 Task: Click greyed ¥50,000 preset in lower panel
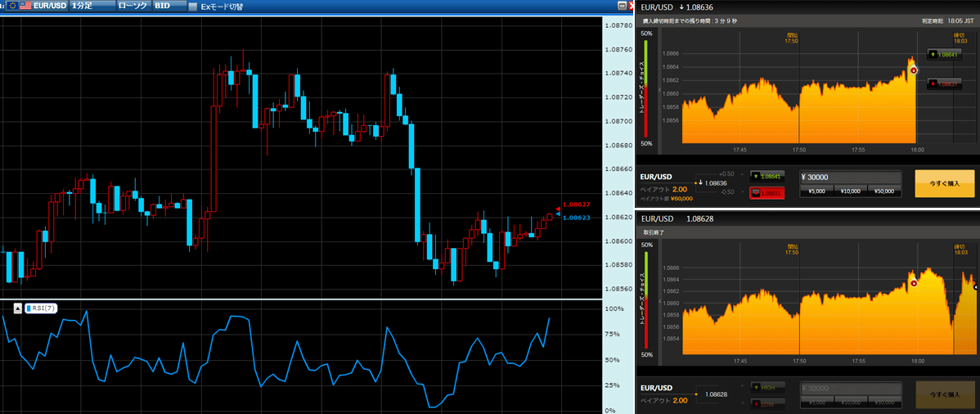[x=884, y=402]
